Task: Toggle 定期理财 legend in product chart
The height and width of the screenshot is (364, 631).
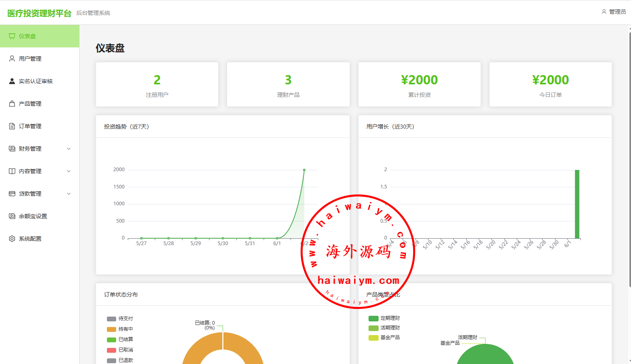Action: pyautogui.click(x=384, y=318)
